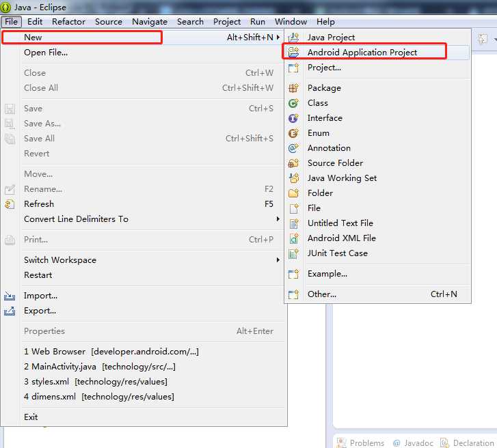This screenshot has width=497, height=448.
Task: Click the Java Project icon in New submenu
Action: click(x=293, y=38)
